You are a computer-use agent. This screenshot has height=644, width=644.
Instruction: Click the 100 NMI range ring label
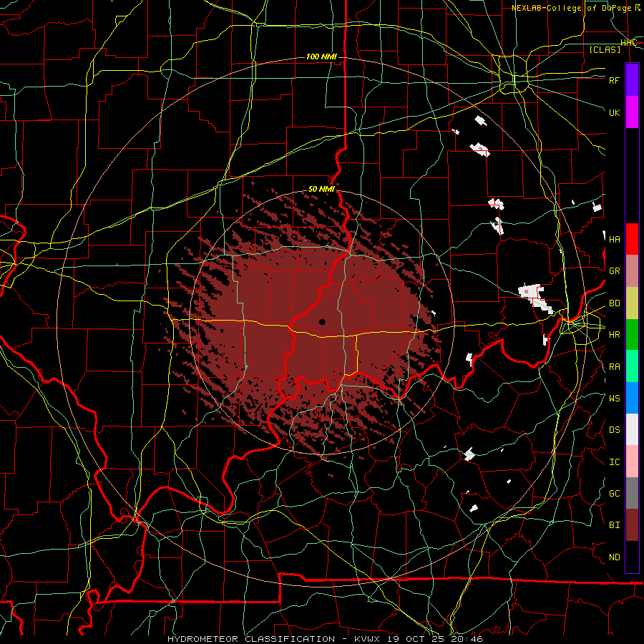[321, 57]
